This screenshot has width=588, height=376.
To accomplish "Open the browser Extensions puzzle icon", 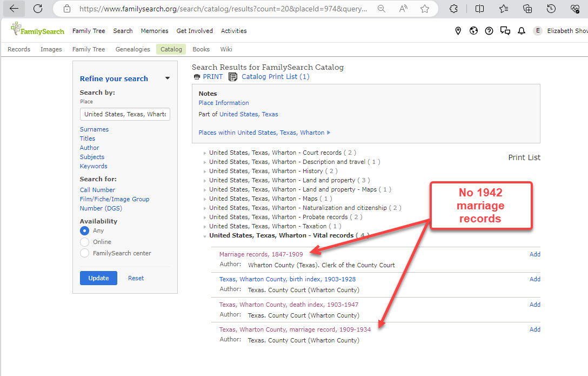I will 454,9.
